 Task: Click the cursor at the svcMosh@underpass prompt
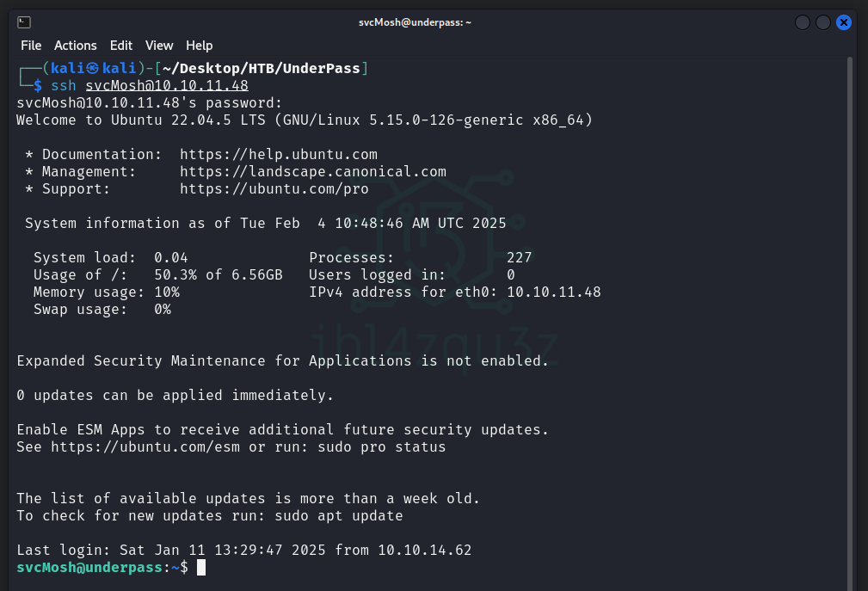click(201, 568)
